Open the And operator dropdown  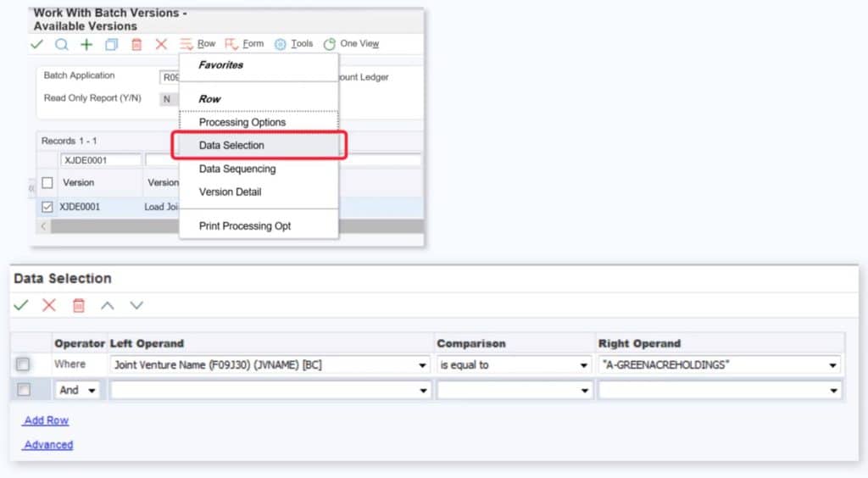click(78, 390)
